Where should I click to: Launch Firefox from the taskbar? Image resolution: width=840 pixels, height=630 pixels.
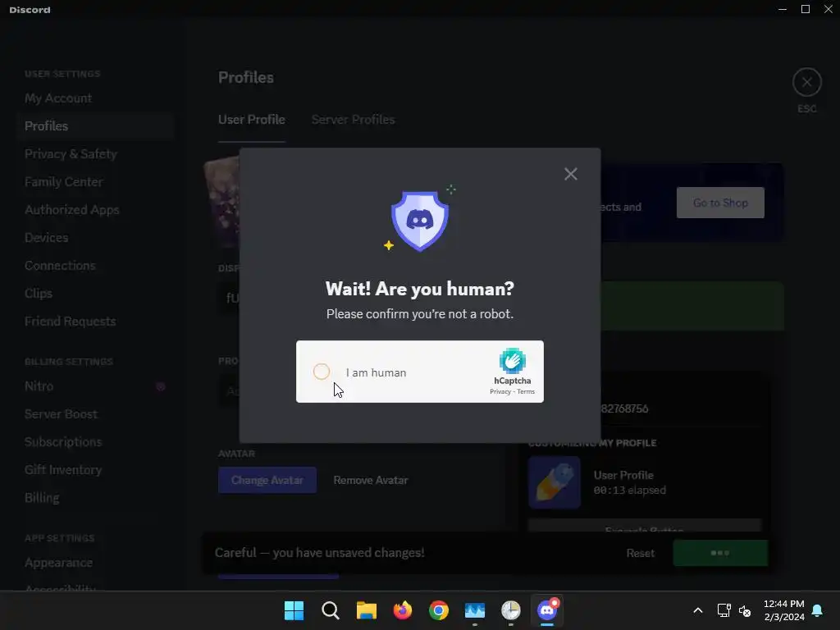[402, 610]
